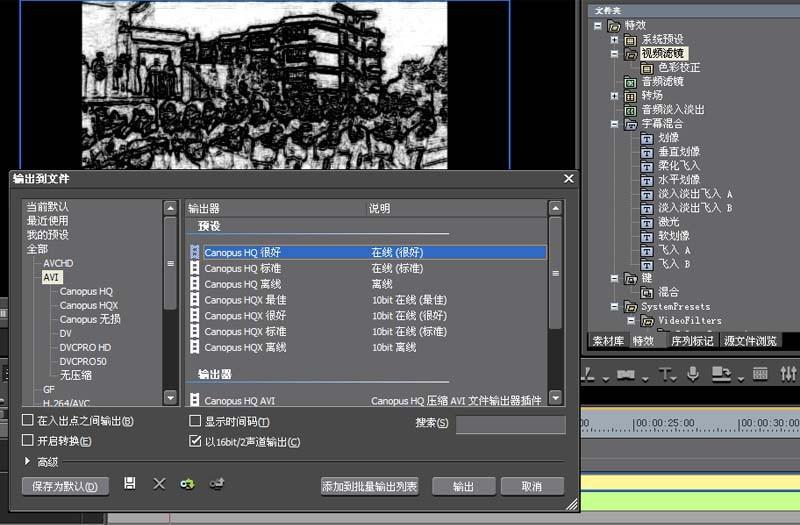Click the preset list vertical scrollbar
Image resolution: width=800 pixels, height=525 pixels.
pyautogui.click(x=555, y=260)
